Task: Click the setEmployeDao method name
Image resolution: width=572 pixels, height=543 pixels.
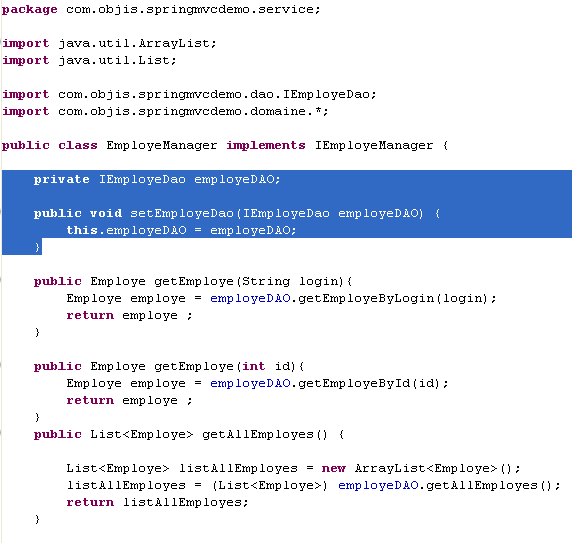Action: pos(182,213)
